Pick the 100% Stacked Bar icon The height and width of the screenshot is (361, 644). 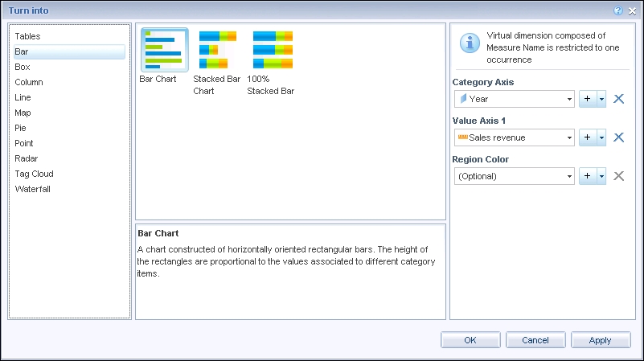(x=272, y=51)
